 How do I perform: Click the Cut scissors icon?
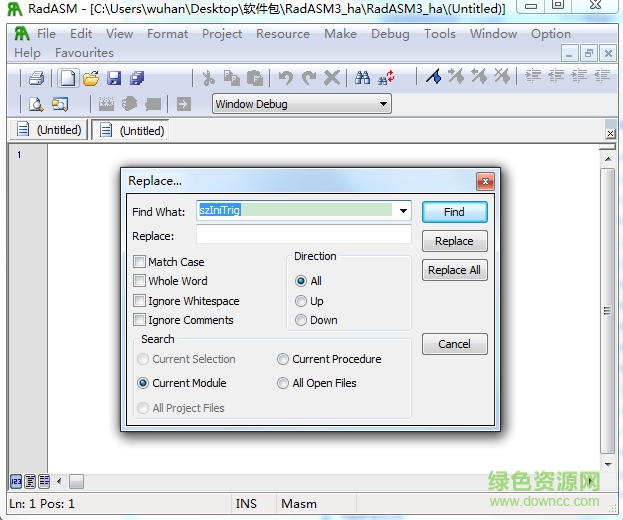[208, 78]
